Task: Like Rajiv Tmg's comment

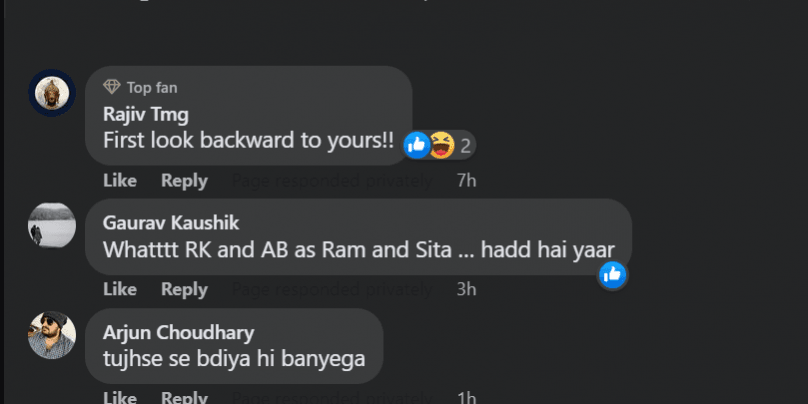Action: (x=120, y=181)
